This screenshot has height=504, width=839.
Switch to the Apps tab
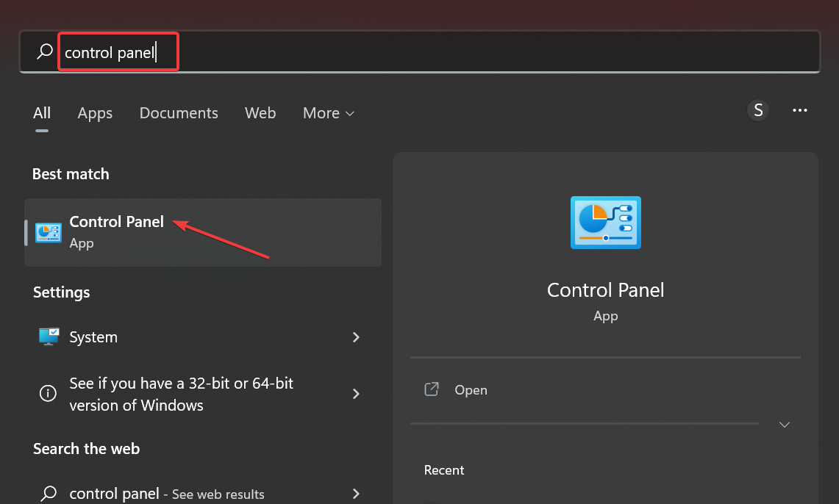(95, 112)
